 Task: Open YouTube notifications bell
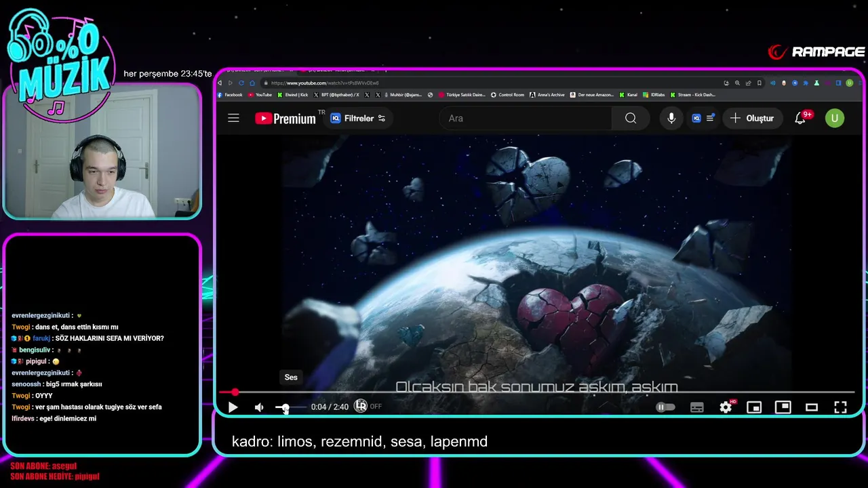pos(801,118)
